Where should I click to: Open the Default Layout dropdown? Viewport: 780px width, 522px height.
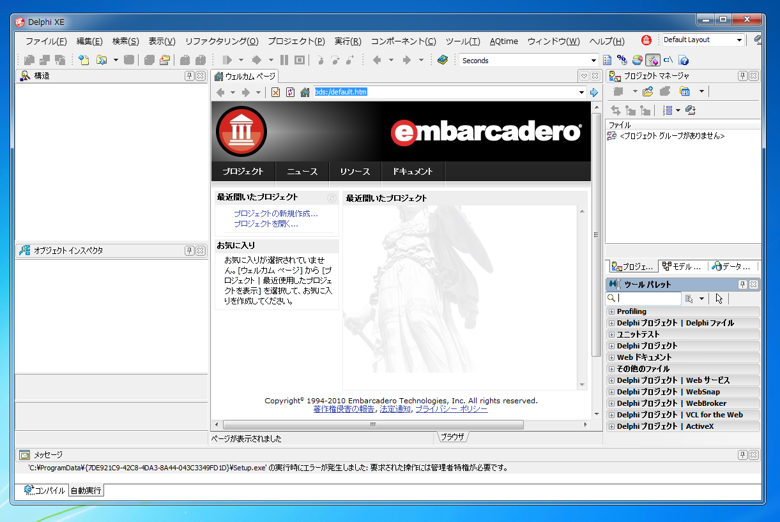(x=739, y=40)
